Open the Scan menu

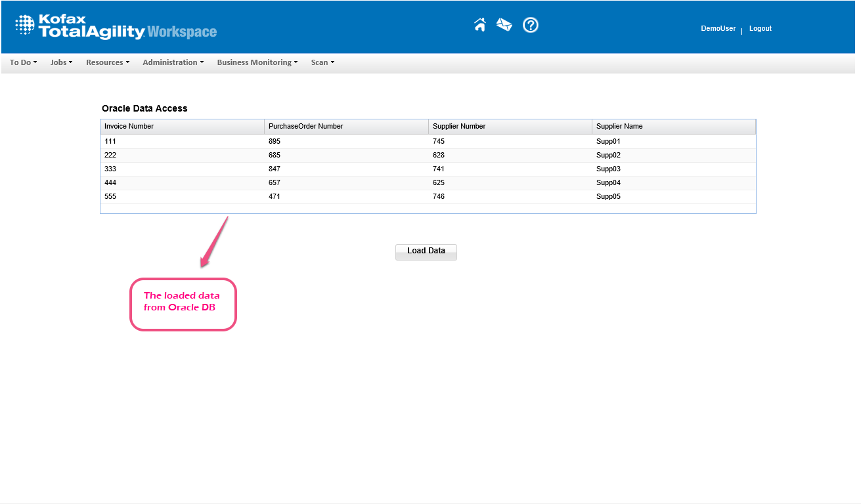tap(322, 62)
